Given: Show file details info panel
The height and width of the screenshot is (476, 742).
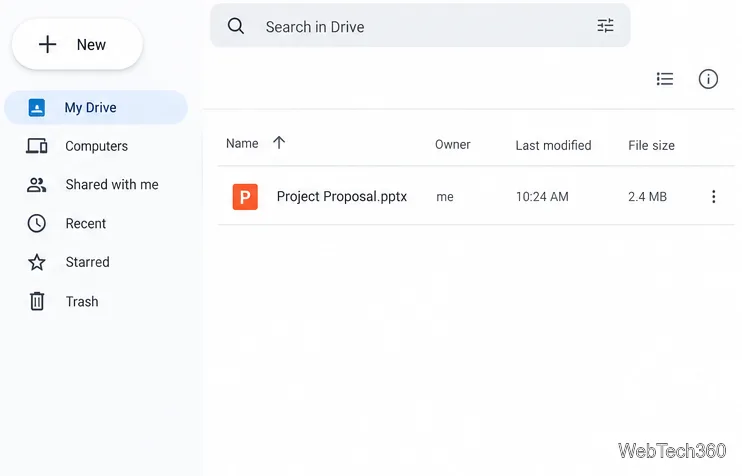Looking at the screenshot, I should click(x=708, y=79).
